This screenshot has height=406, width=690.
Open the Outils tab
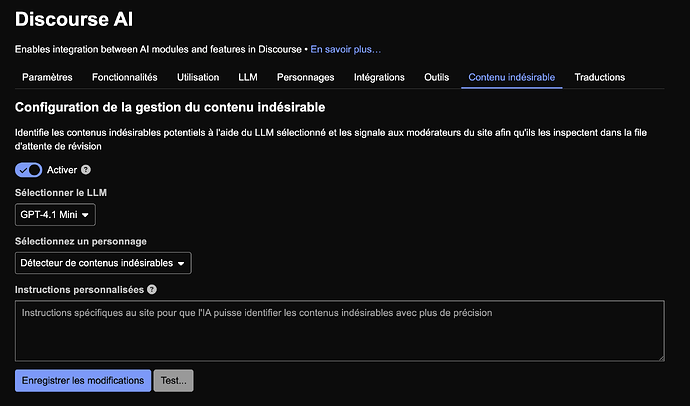click(x=436, y=77)
